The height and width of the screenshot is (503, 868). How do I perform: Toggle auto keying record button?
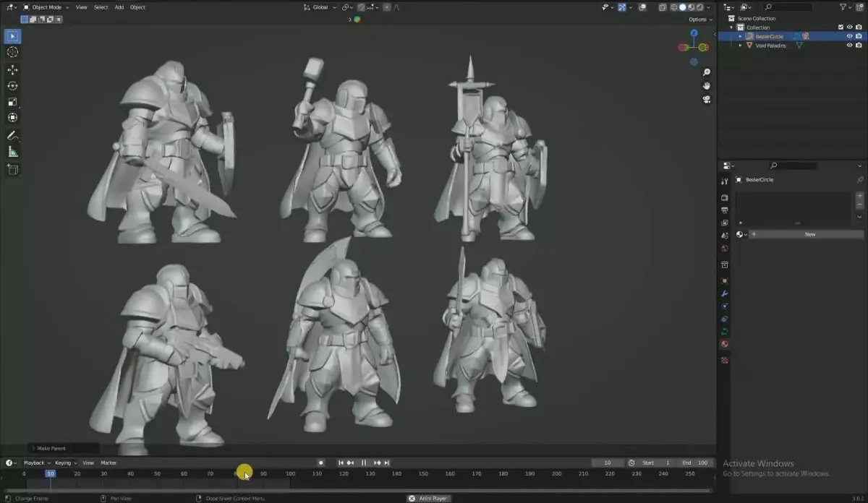[320, 463]
